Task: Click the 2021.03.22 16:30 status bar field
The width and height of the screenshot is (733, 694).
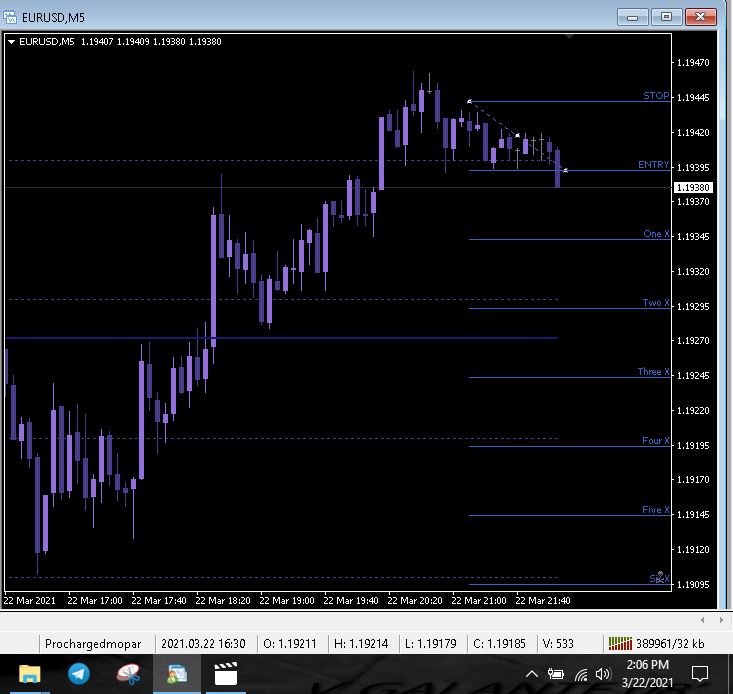Action: pos(203,644)
